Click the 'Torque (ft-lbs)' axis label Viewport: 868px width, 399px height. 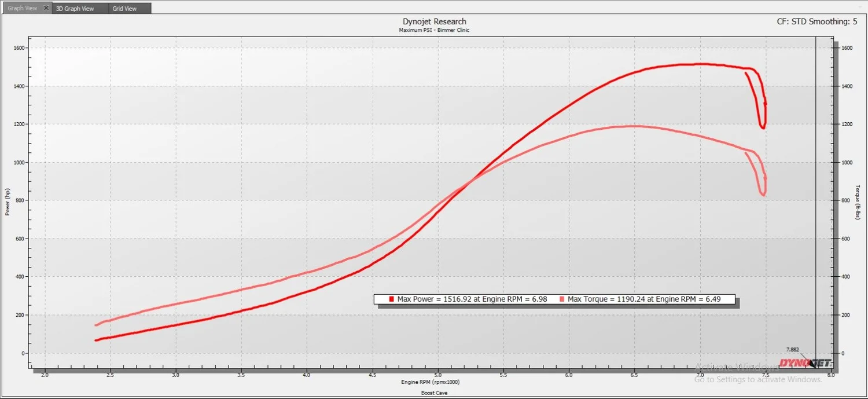[x=858, y=202]
